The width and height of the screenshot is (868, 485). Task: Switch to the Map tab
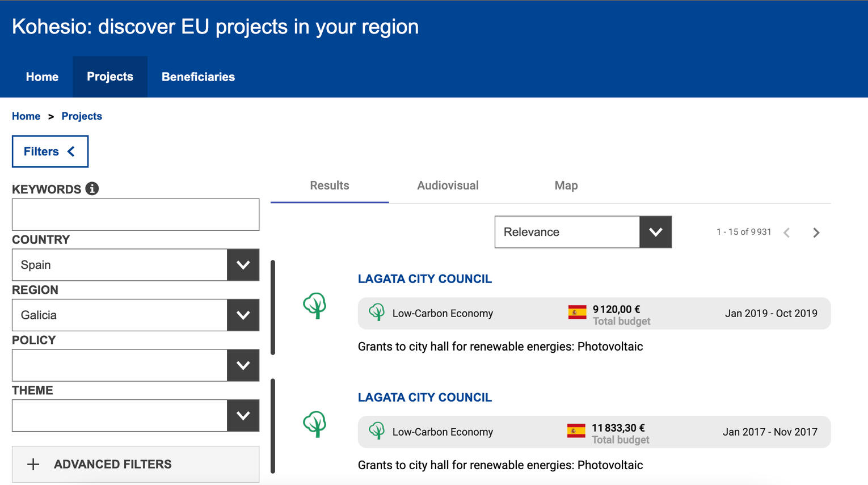coord(566,185)
